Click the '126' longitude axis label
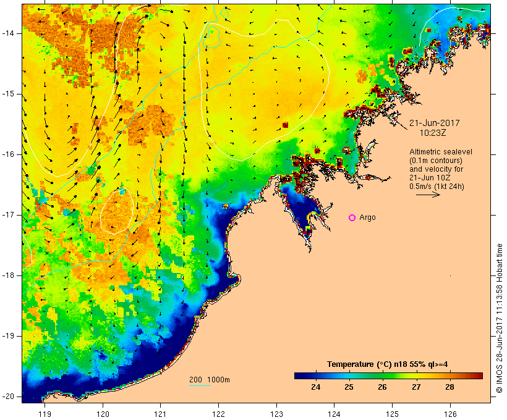507x420 pixels. (450, 414)
